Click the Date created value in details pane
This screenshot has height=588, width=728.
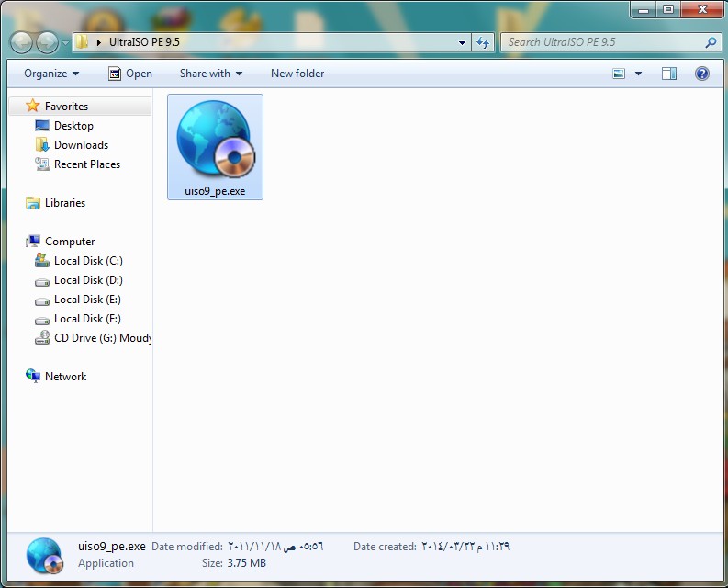(x=465, y=546)
